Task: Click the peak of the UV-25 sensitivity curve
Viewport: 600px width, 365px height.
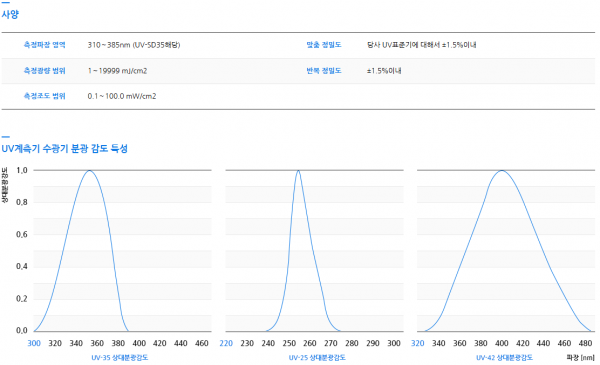Action: point(298,171)
